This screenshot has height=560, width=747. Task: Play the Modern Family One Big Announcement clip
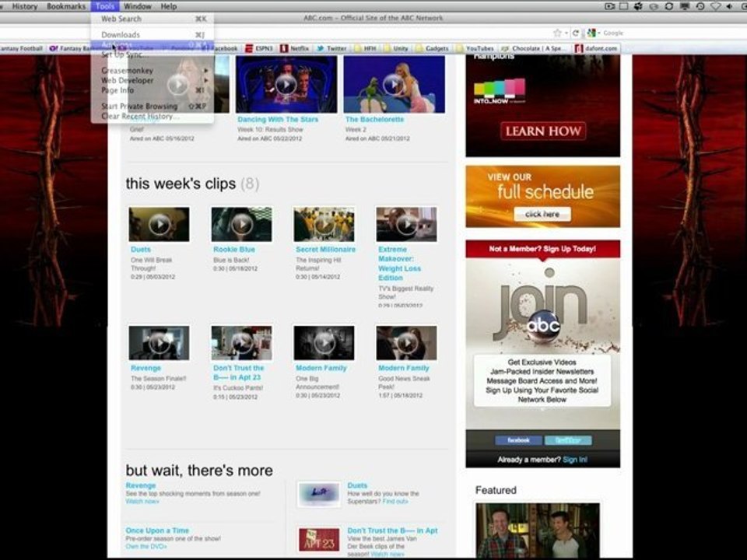pyautogui.click(x=324, y=343)
